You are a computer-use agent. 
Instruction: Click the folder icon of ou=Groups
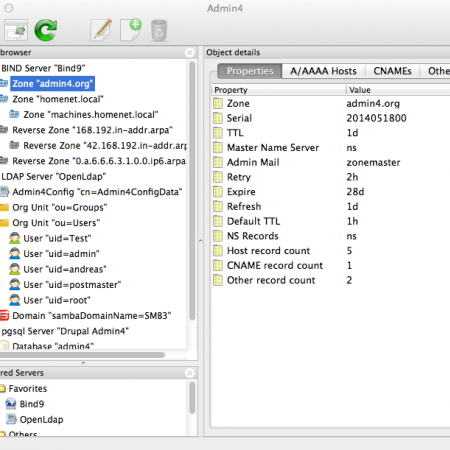click(x=4, y=207)
